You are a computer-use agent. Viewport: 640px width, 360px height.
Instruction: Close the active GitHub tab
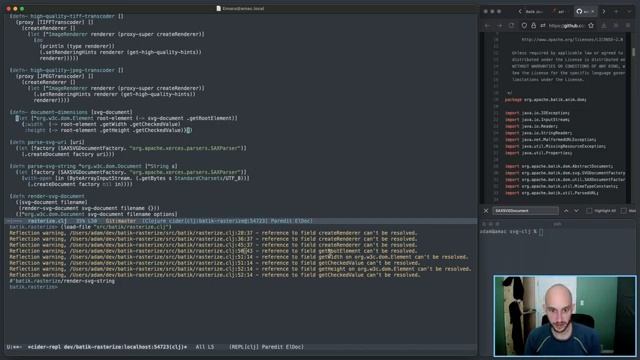coord(593,11)
